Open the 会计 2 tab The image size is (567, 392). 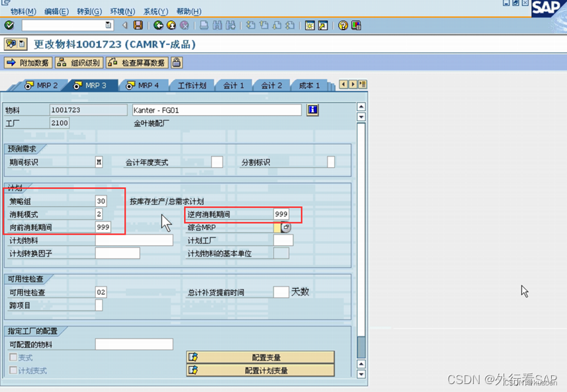pos(271,86)
